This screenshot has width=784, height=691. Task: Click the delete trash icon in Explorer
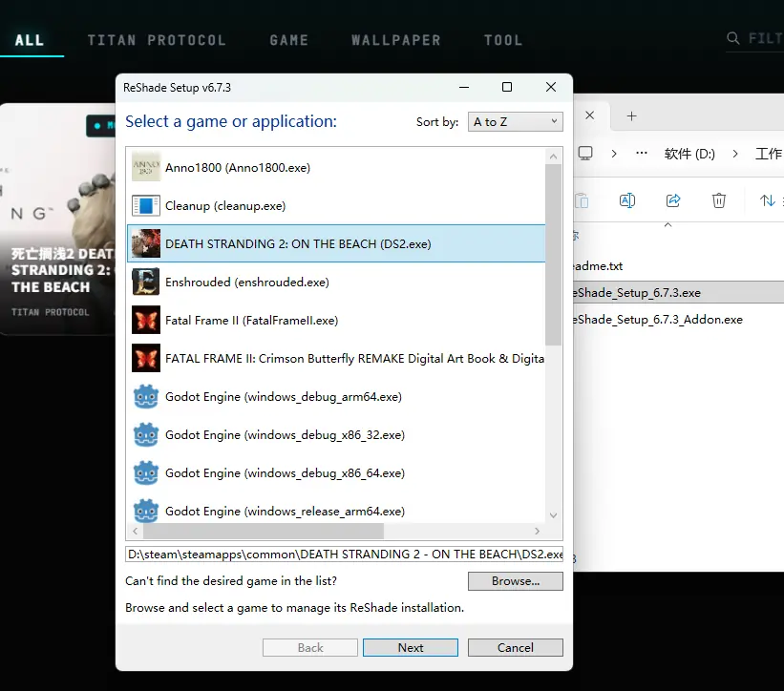click(x=719, y=200)
